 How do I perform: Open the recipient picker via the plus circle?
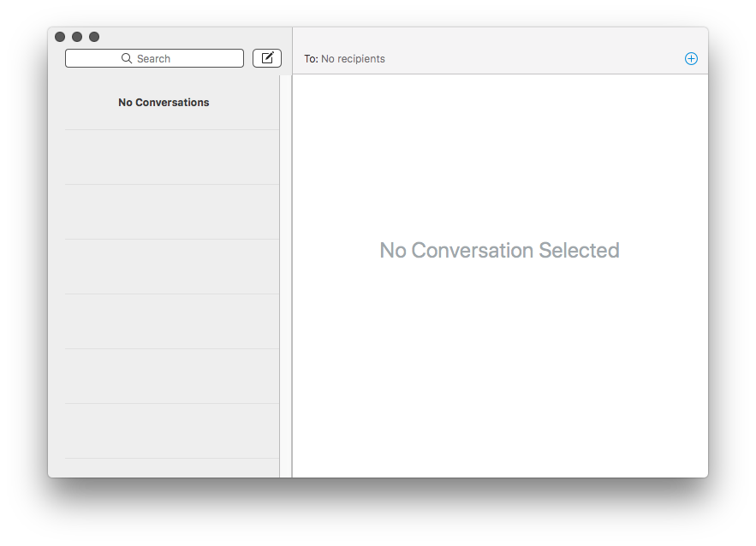[691, 58]
